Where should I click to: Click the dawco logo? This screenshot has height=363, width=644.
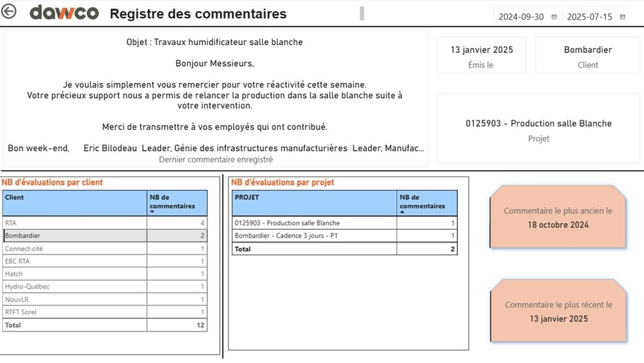(x=64, y=12)
